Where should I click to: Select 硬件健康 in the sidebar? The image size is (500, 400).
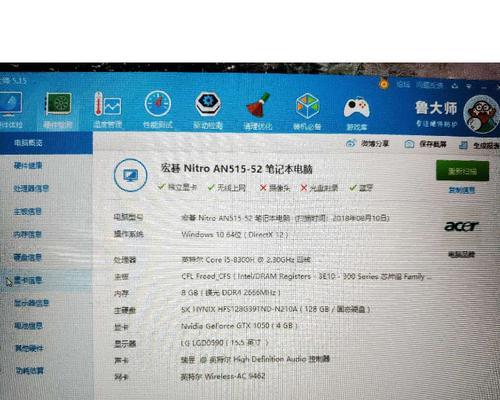coord(28,165)
